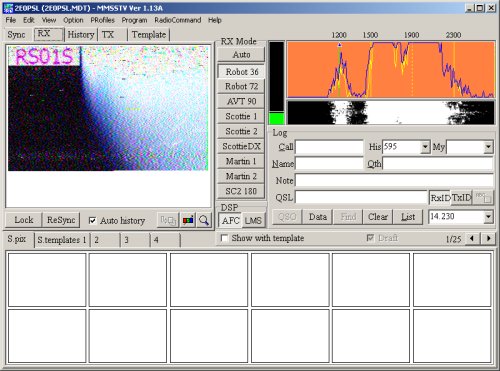Select ScottieDX receive mode
This screenshot has height=371, width=500.
point(241,146)
